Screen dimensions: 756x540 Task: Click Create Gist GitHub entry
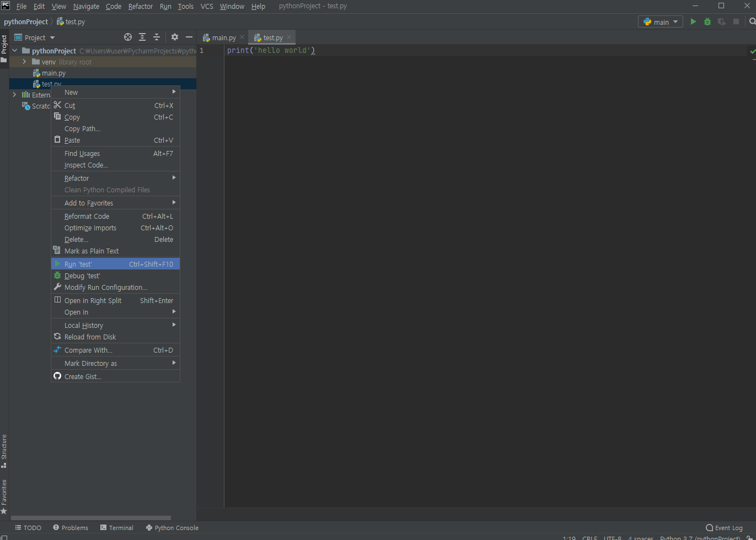[x=115, y=376]
